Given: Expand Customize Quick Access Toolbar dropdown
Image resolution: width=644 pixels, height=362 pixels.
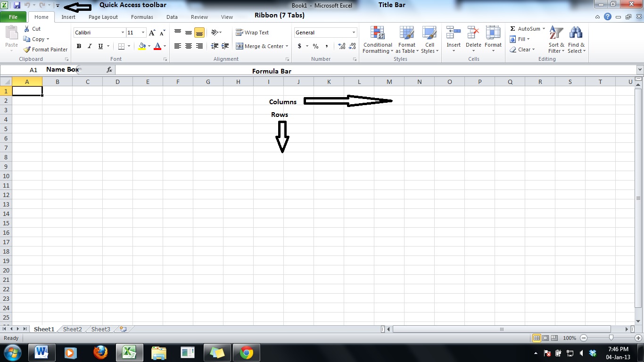Looking at the screenshot, I should pos(58,6).
